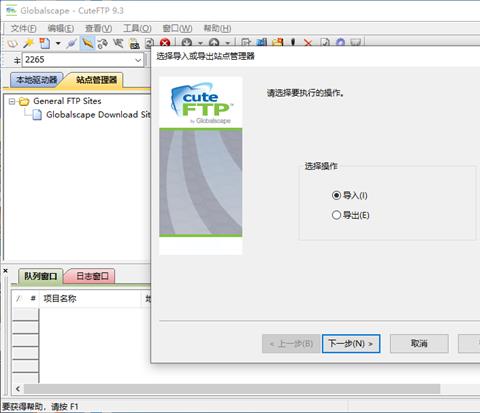This screenshot has width=480, height=413.
Task: Click the 取消 button
Action: [419, 344]
